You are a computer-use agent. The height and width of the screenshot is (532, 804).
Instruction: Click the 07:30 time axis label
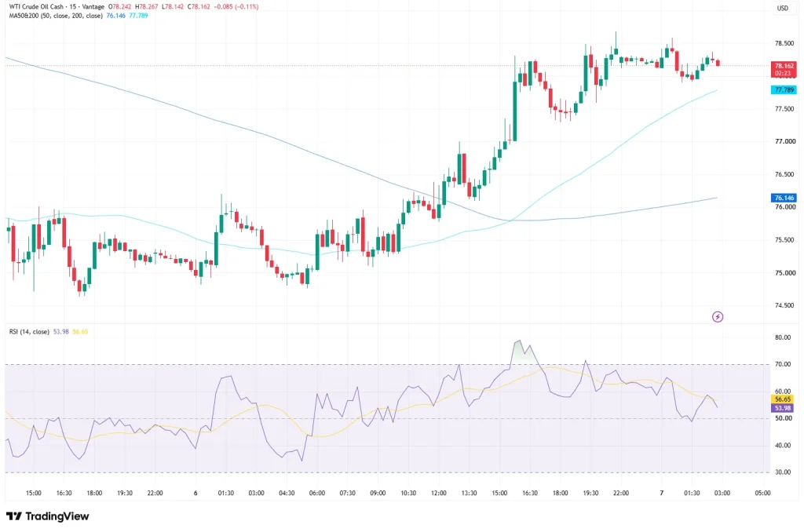tap(347, 493)
